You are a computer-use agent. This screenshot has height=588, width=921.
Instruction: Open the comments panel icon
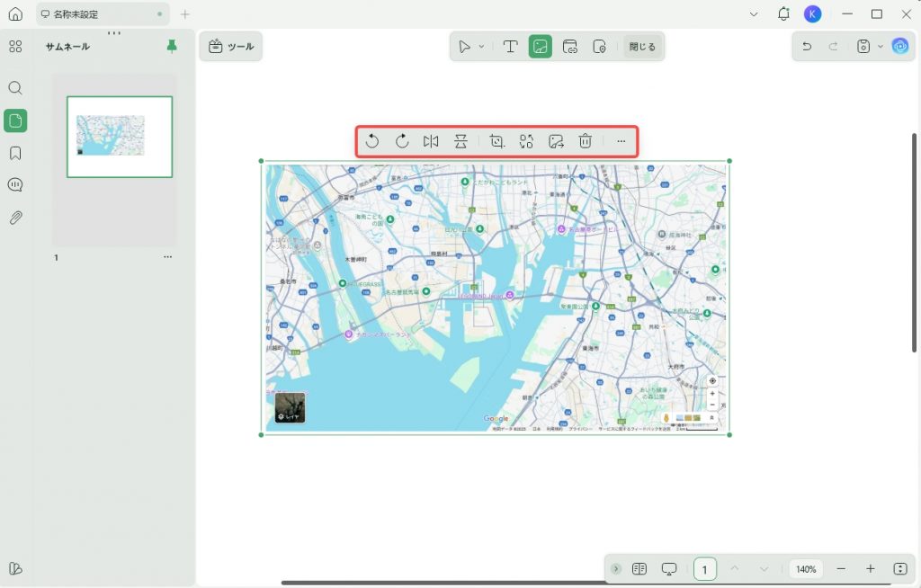pyautogui.click(x=16, y=185)
